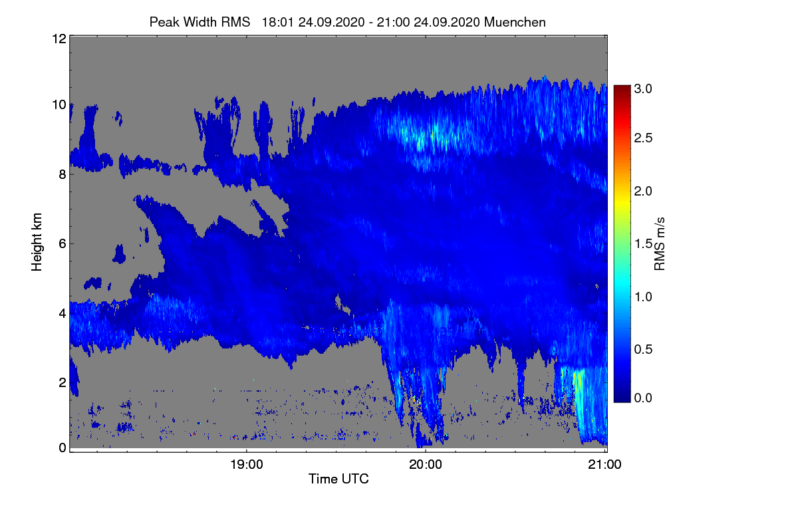Screen dimensions: 798x532
Task: Click height tick label '10'
Action: [x=59, y=104]
